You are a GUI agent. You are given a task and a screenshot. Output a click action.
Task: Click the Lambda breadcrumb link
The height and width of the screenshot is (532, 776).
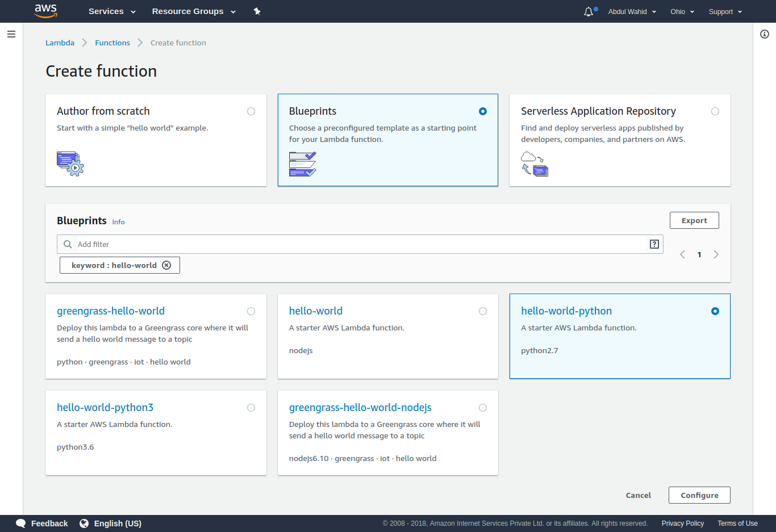point(60,43)
